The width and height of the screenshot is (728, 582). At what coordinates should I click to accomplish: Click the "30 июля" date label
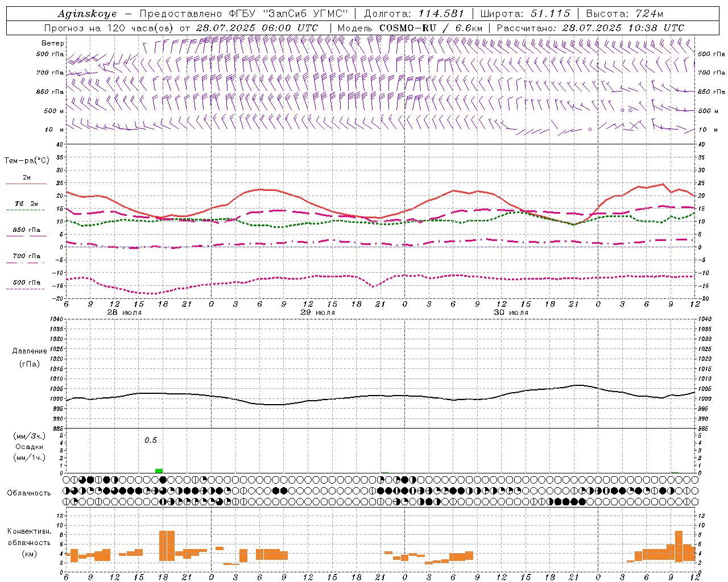pyautogui.click(x=511, y=313)
